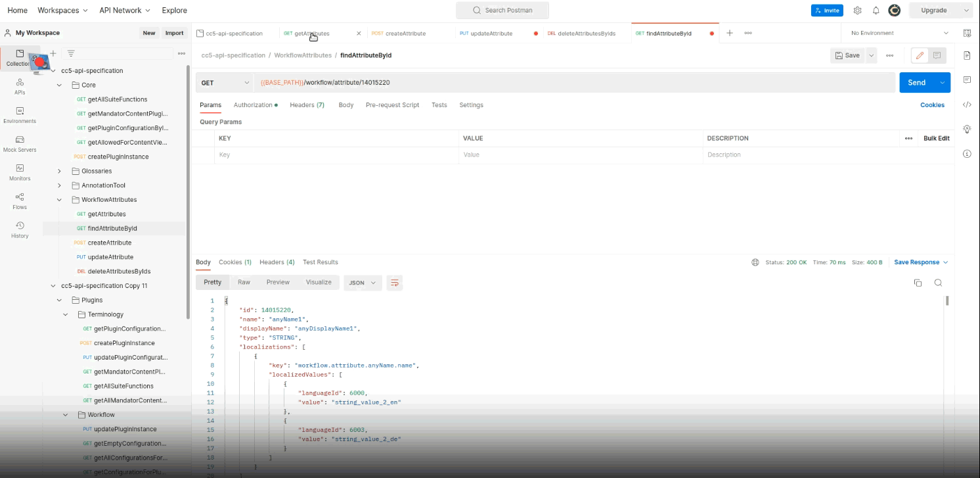
Task: Switch response view to Visualize
Action: tap(319, 282)
